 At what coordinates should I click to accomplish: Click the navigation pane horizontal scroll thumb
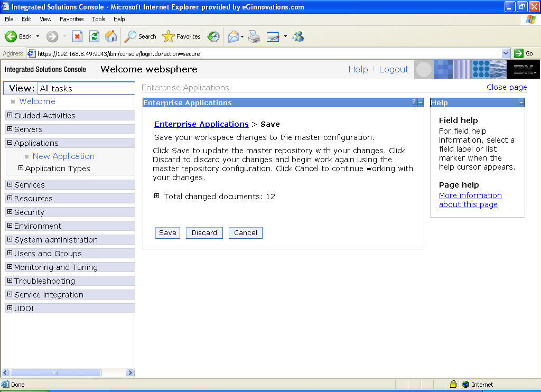[x=55, y=372]
